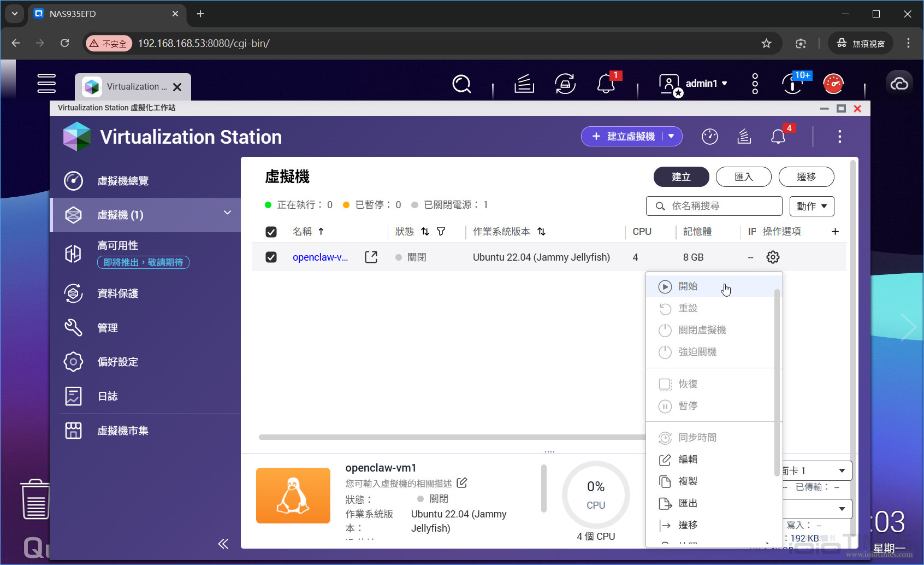Open the resource monitor gauge icon
Screen dimensions: 924x565
point(709,137)
